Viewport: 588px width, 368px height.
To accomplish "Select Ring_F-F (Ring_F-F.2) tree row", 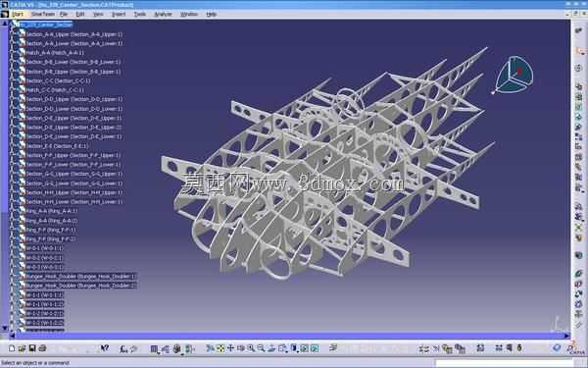I will [x=51, y=239].
